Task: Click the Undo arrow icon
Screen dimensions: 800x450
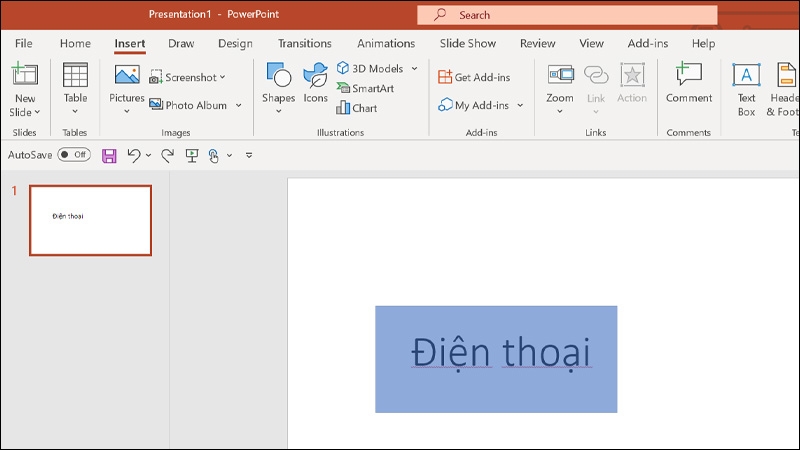Action: 134,155
